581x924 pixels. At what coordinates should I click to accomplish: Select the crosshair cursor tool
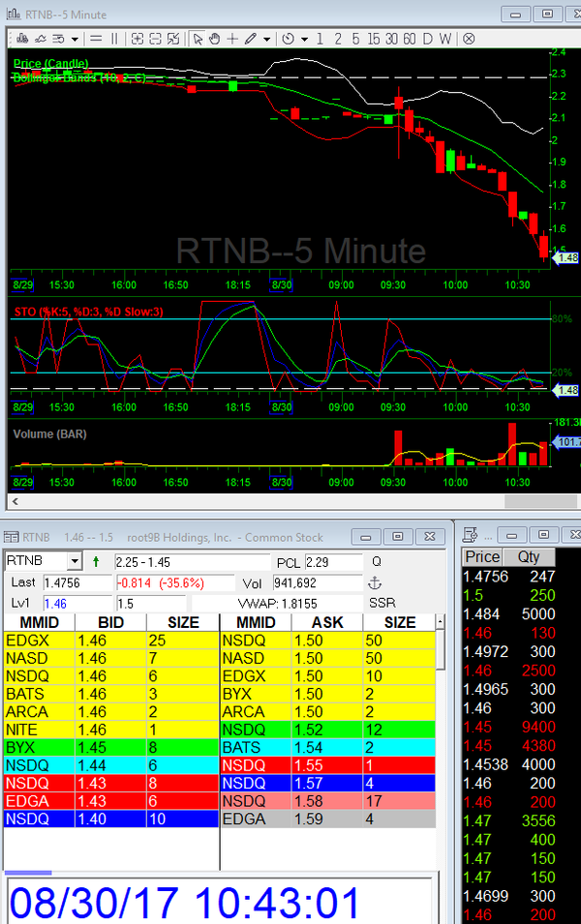[x=232, y=39]
